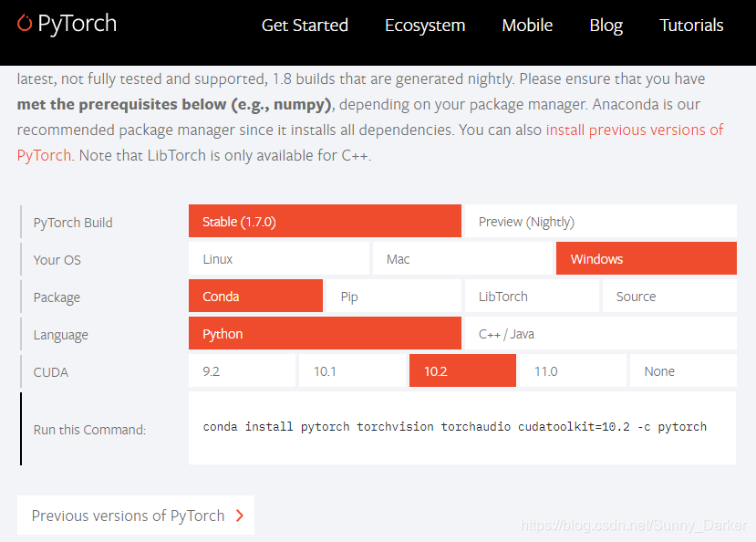
Task: Navigate to Tutorials
Action: coord(691,26)
